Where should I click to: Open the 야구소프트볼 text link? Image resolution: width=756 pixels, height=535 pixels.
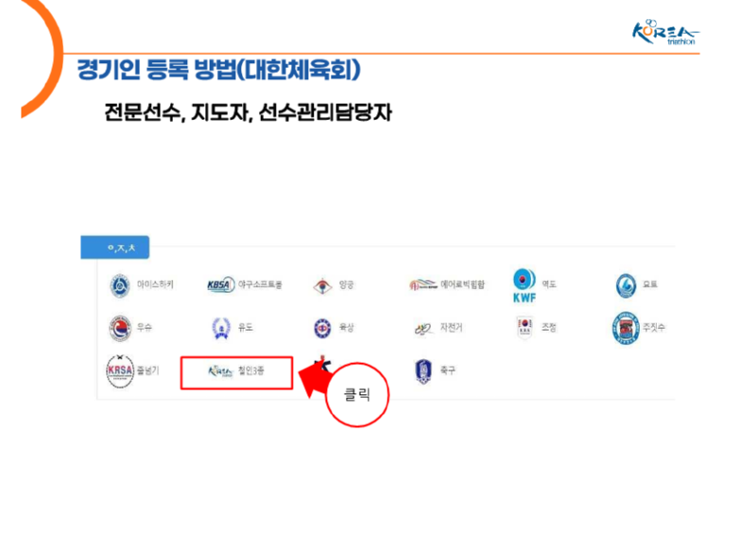pos(260,285)
